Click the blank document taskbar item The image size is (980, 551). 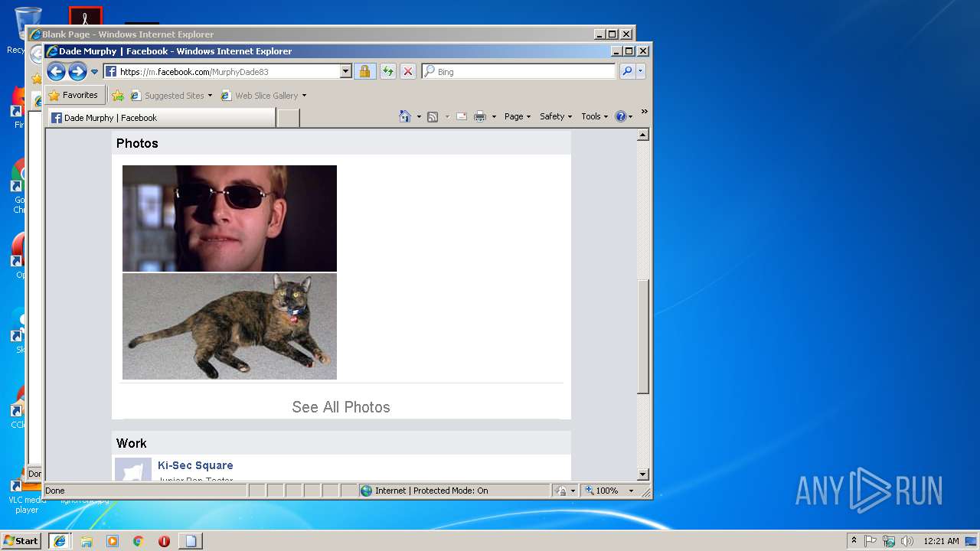pos(191,541)
